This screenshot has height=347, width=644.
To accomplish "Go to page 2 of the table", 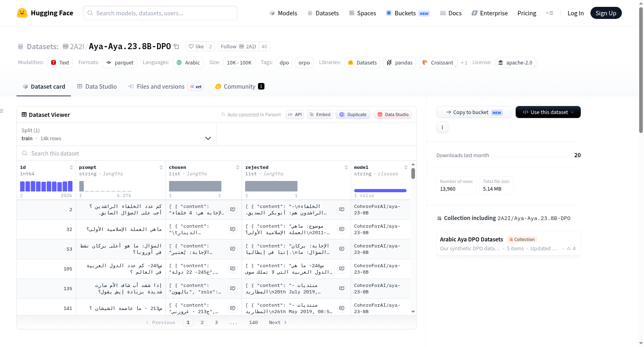I will (x=202, y=322).
